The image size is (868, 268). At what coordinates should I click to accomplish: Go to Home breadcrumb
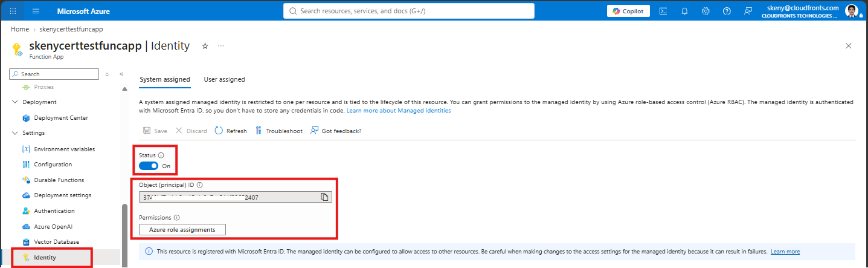point(20,29)
